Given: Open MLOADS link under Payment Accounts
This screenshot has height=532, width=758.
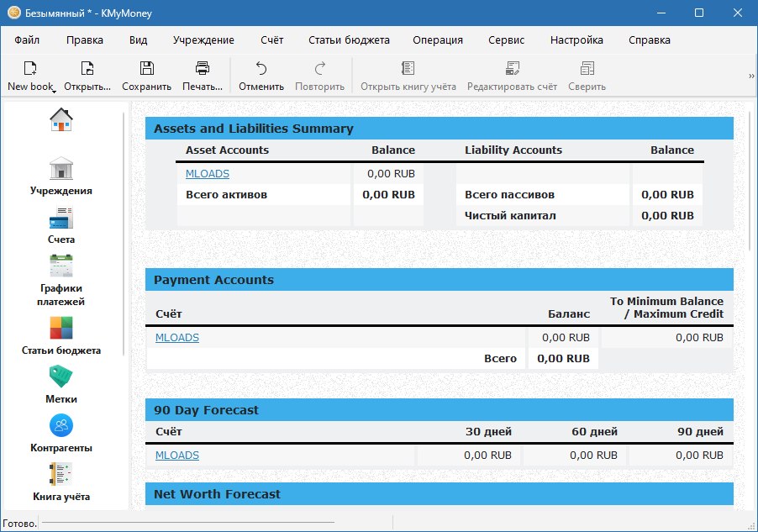Looking at the screenshot, I should (176, 338).
